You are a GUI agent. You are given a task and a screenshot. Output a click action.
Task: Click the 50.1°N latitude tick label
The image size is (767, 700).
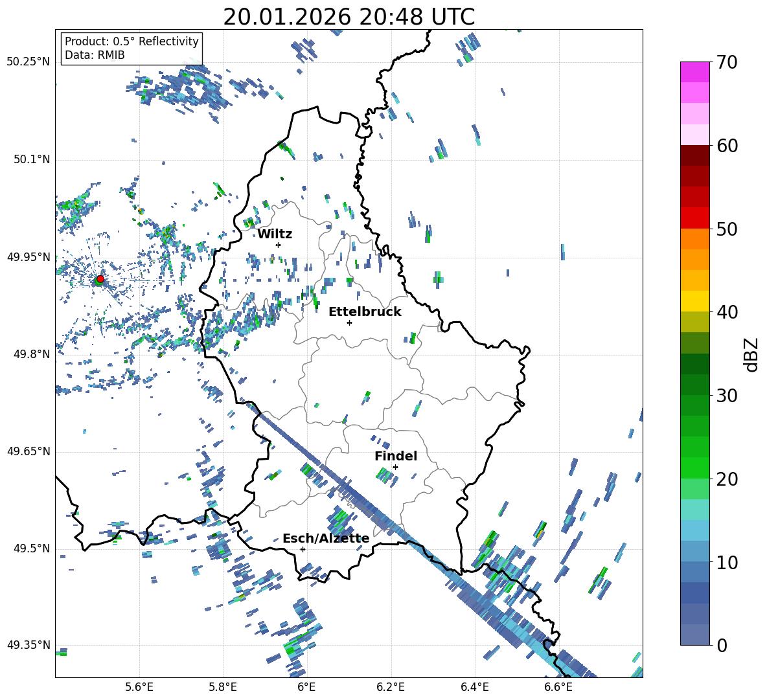pos(32,159)
